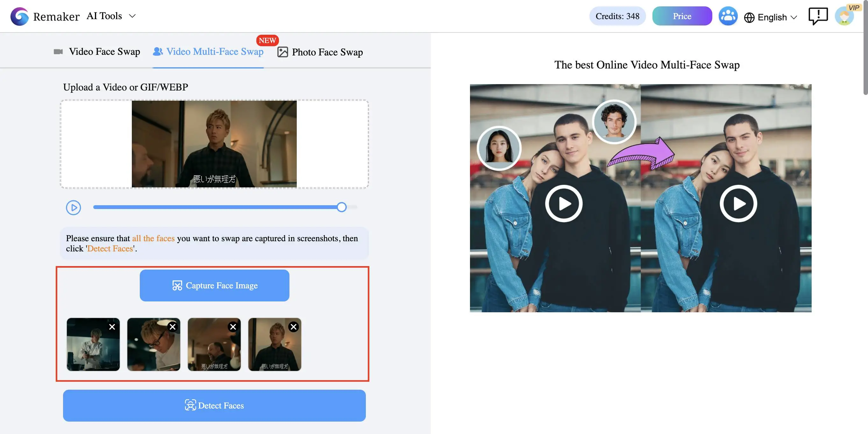Remove the fourth captured screenshot
The height and width of the screenshot is (434, 868).
tap(294, 326)
